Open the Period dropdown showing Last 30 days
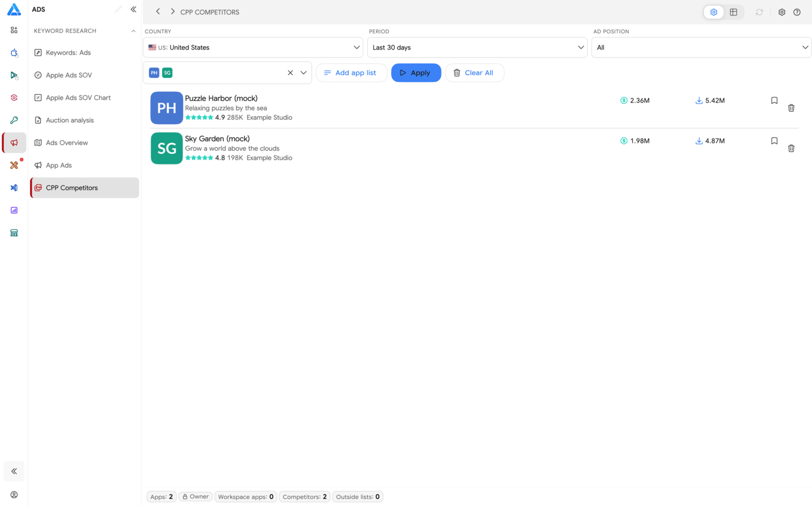 [x=477, y=47]
